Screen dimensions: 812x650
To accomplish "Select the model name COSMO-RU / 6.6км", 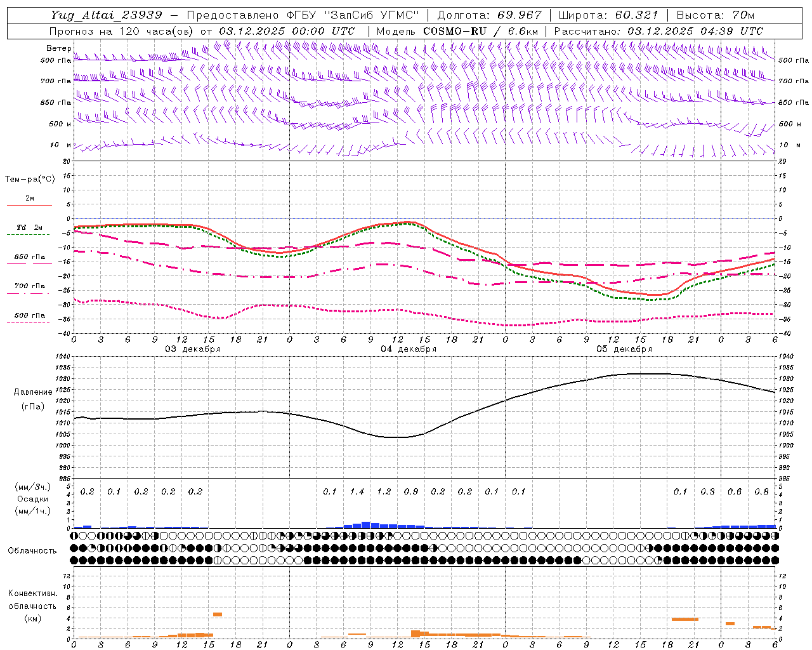I will pos(480,31).
